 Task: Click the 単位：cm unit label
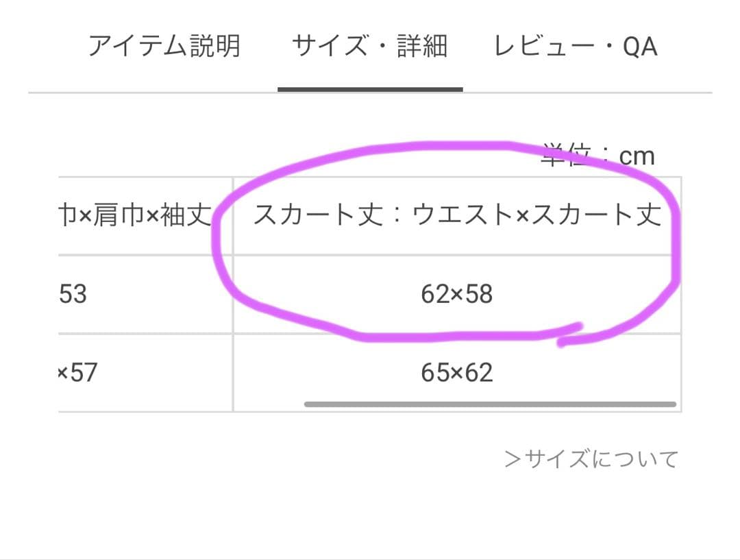pyautogui.click(x=598, y=156)
